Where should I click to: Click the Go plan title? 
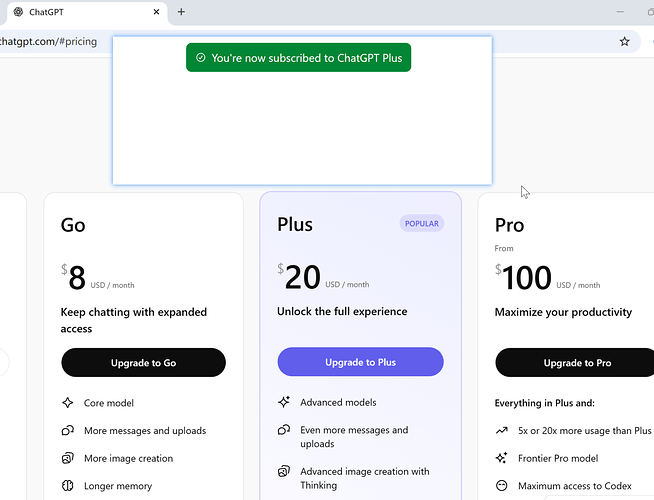click(x=73, y=225)
